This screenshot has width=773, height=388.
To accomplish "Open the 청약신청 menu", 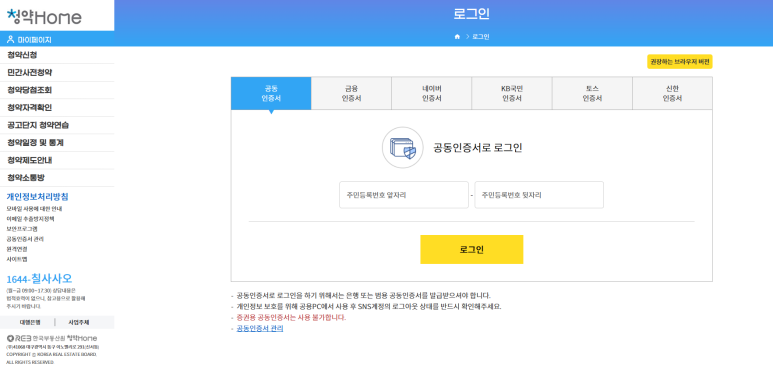I will click(57, 55).
